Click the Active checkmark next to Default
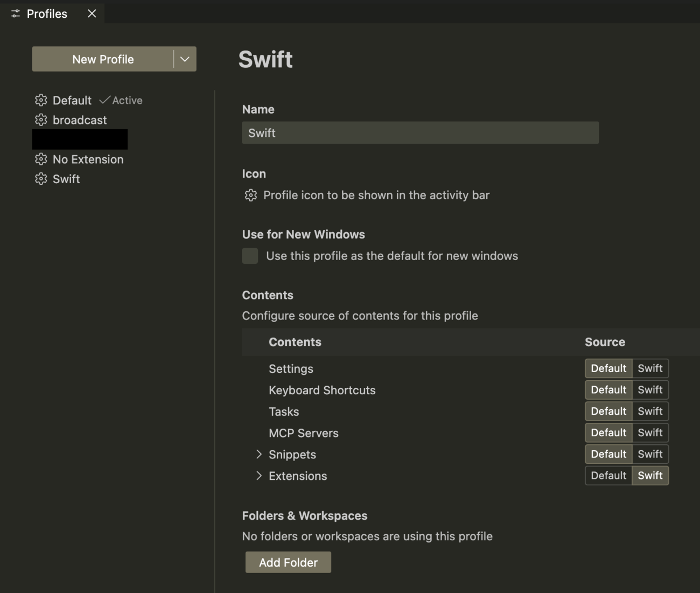 tap(104, 100)
